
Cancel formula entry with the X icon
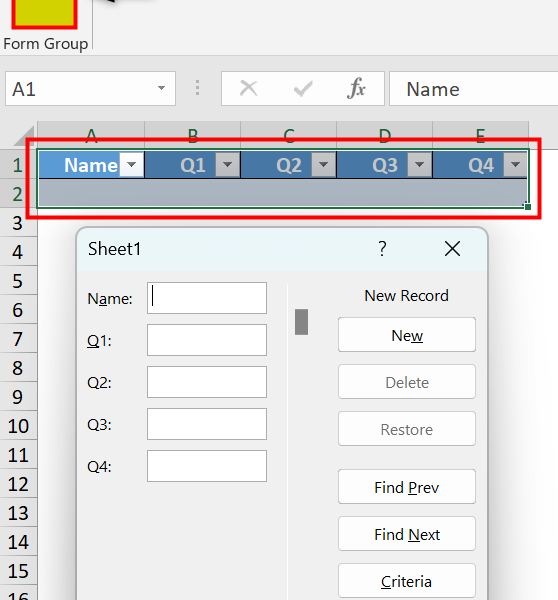pyautogui.click(x=248, y=89)
